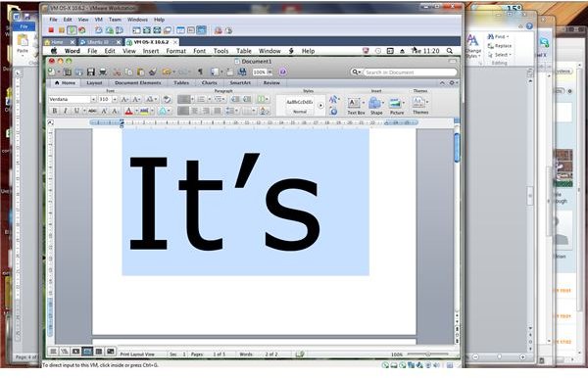The image size is (588, 378).
Task: Open the Layout ribbon tab
Action: pos(94,83)
